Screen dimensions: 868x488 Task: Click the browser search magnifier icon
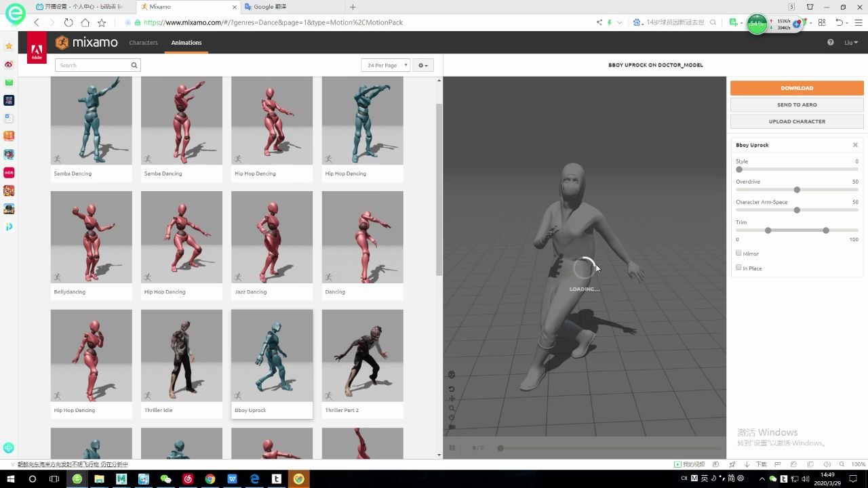tap(713, 22)
